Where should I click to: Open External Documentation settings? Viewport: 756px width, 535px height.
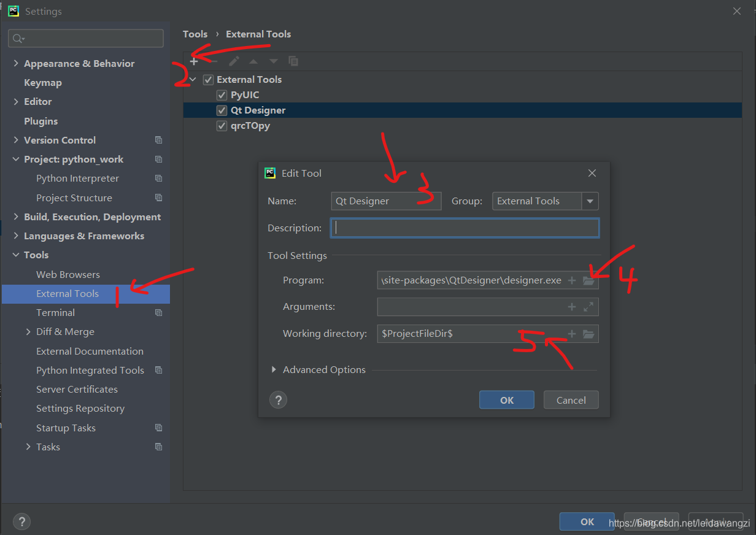pyautogui.click(x=90, y=351)
